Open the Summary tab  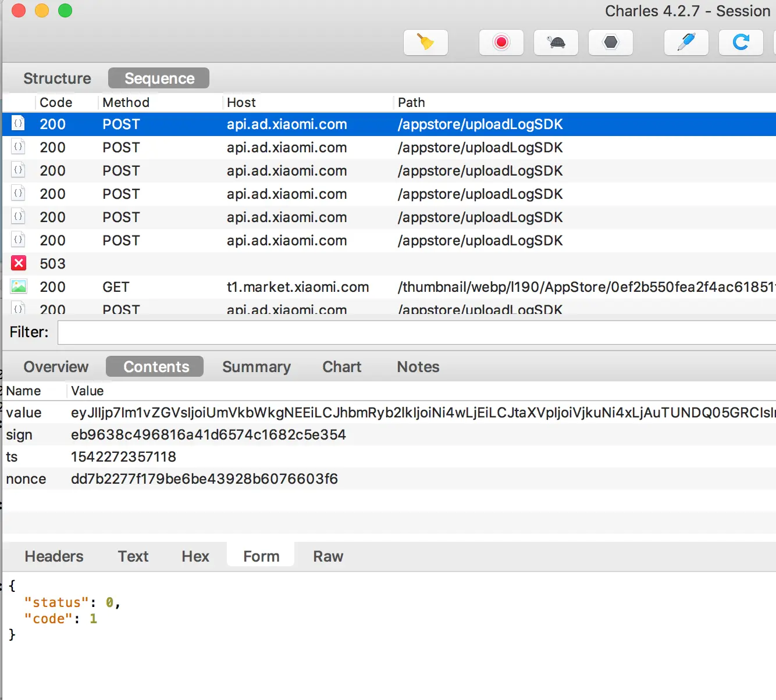[x=257, y=367]
